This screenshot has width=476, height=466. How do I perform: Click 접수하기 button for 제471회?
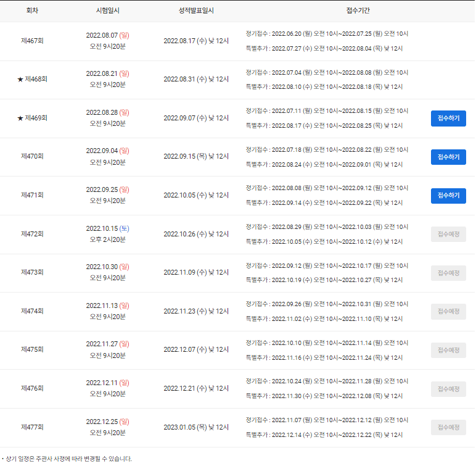click(448, 196)
